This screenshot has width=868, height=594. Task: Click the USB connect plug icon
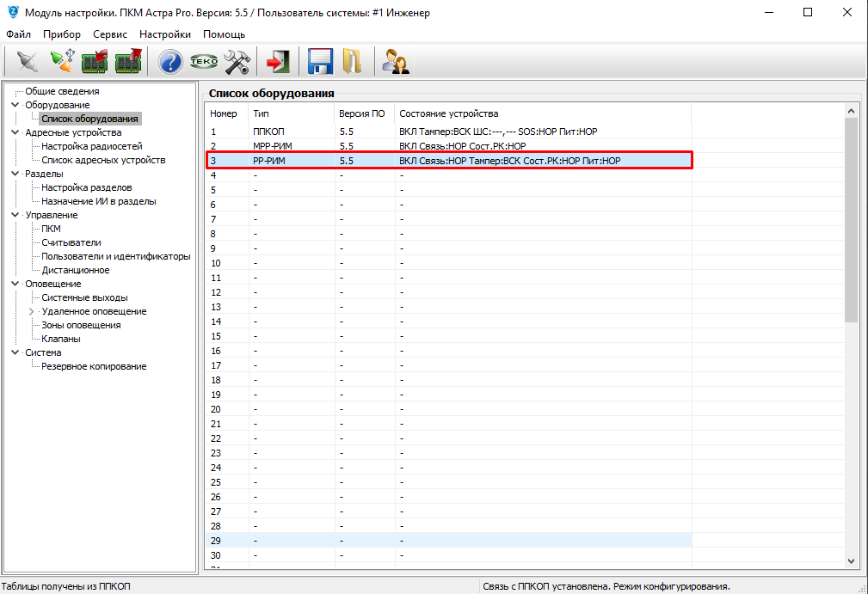pos(62,61)
